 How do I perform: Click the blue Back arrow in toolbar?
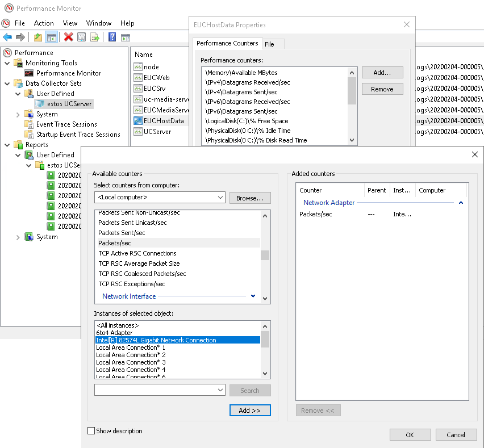(x=7, y=37)
